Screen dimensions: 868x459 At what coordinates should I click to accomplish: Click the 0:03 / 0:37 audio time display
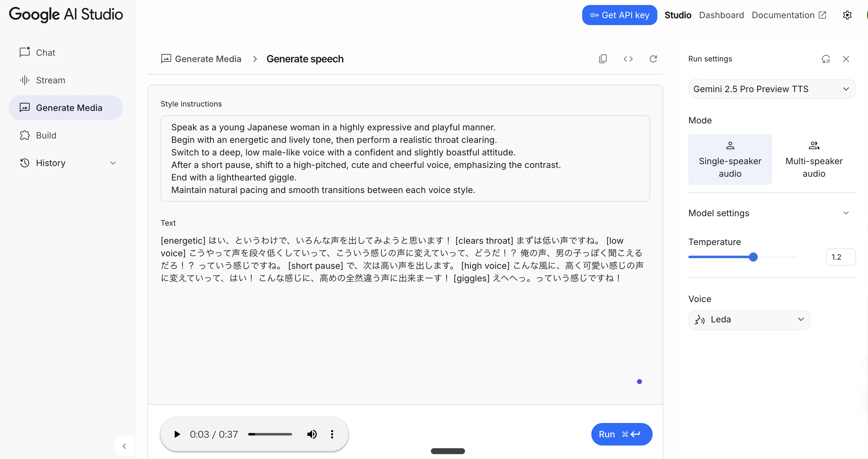(x=214, y=434)
